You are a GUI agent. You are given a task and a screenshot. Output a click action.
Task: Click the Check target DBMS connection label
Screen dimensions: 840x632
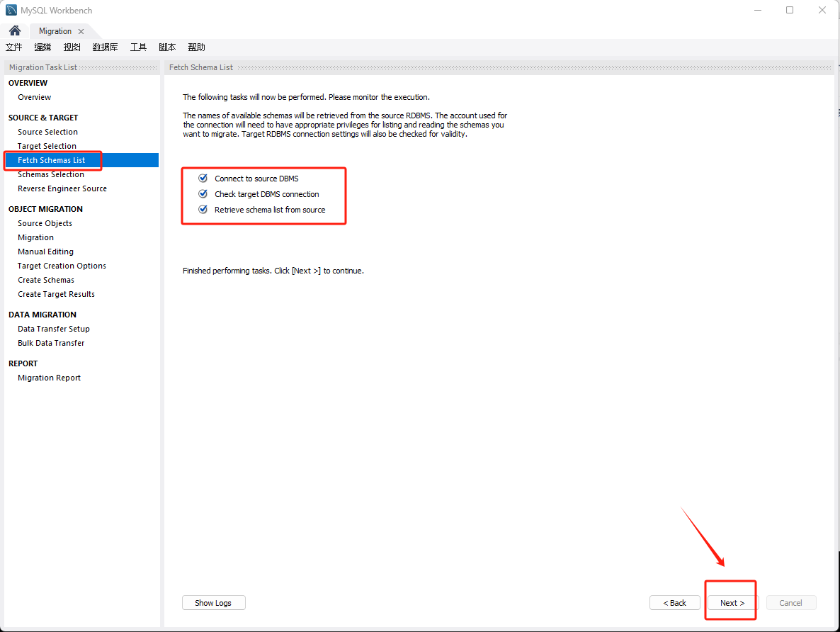(x=267, y=194)
